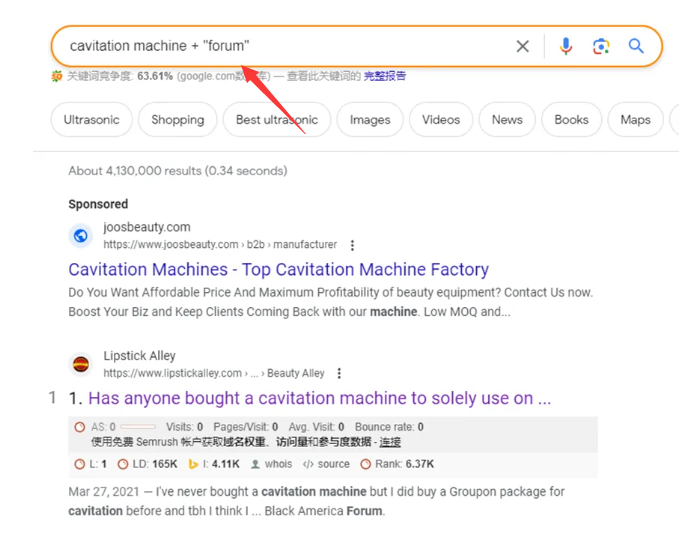Click the Lipstick Alley site favicon

click(81, 364)
